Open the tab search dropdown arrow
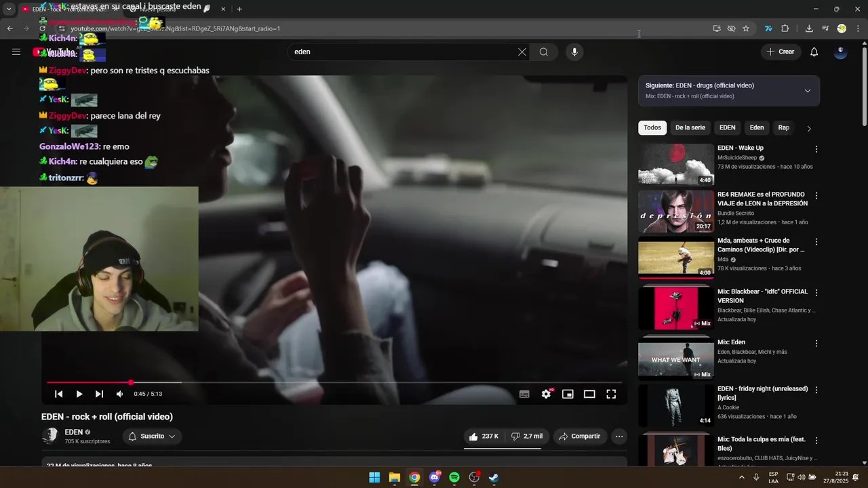868x488 pixels. [x=9, y=9]
